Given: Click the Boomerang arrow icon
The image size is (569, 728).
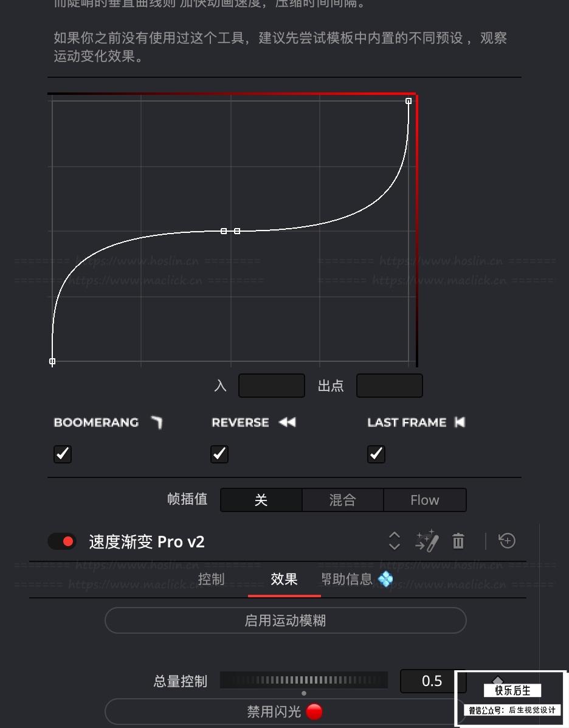Looking at the screenshot, I should tap(157, 423).
